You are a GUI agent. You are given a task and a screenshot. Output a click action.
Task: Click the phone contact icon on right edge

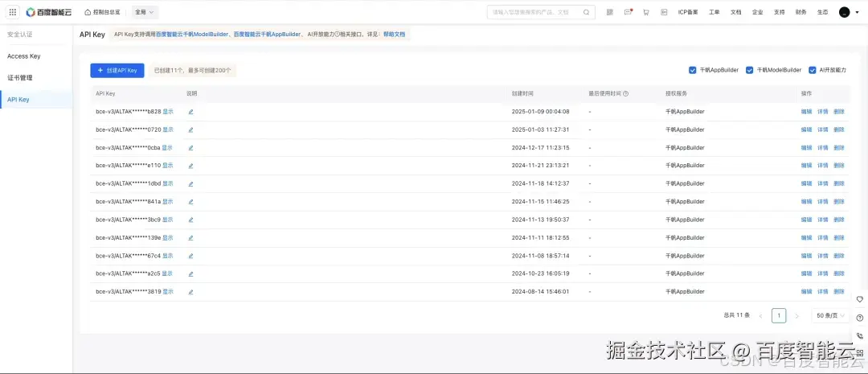(860, 335)
